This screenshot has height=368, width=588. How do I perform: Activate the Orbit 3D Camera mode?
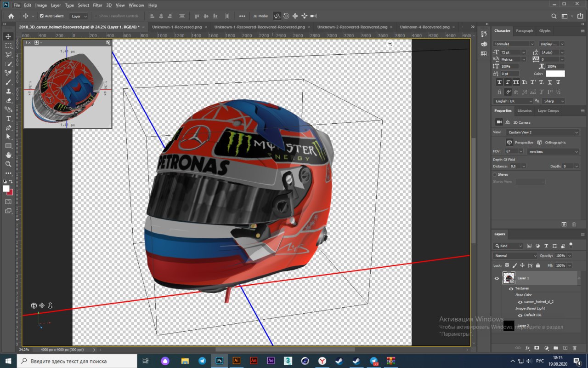(x=277, y=16)
